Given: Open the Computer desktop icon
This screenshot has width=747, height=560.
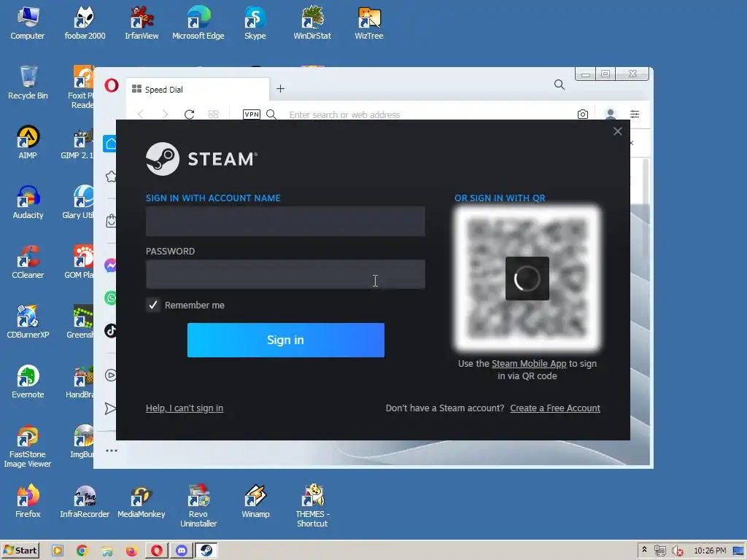Looking at the screenshot, I should point(27,23).
